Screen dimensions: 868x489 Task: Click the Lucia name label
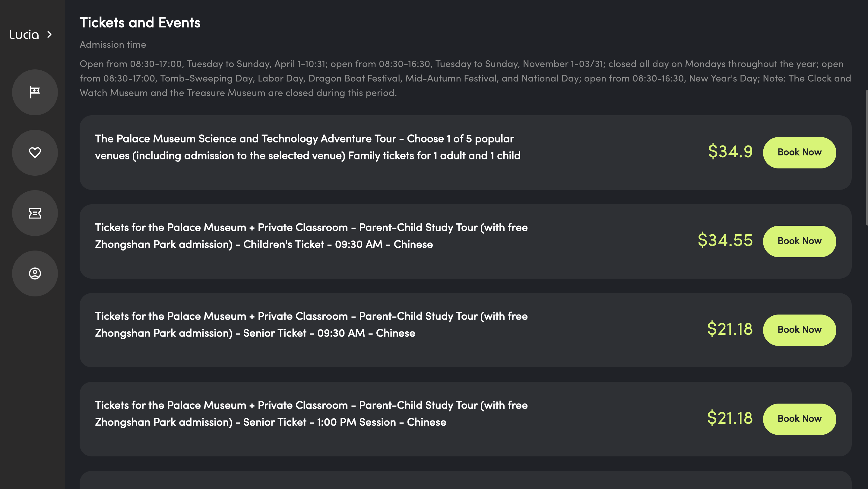pyautogui.click(x=24, y=34)
